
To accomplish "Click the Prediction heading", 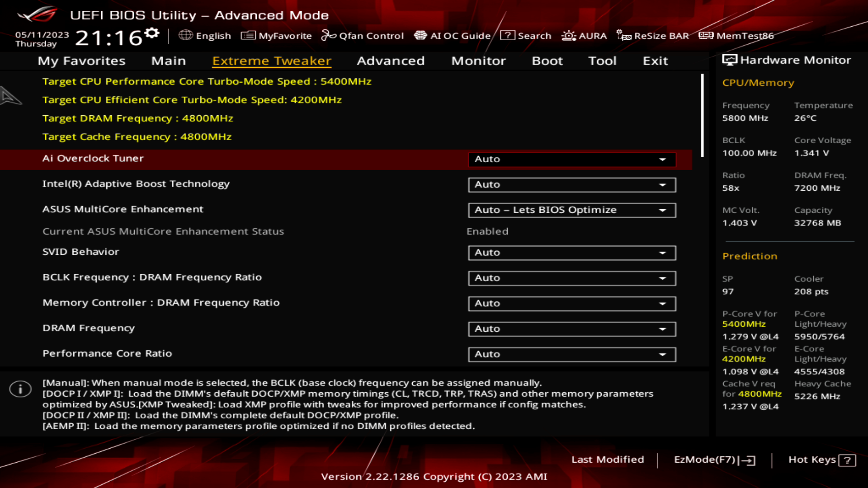I will click(x=750, y=256).
